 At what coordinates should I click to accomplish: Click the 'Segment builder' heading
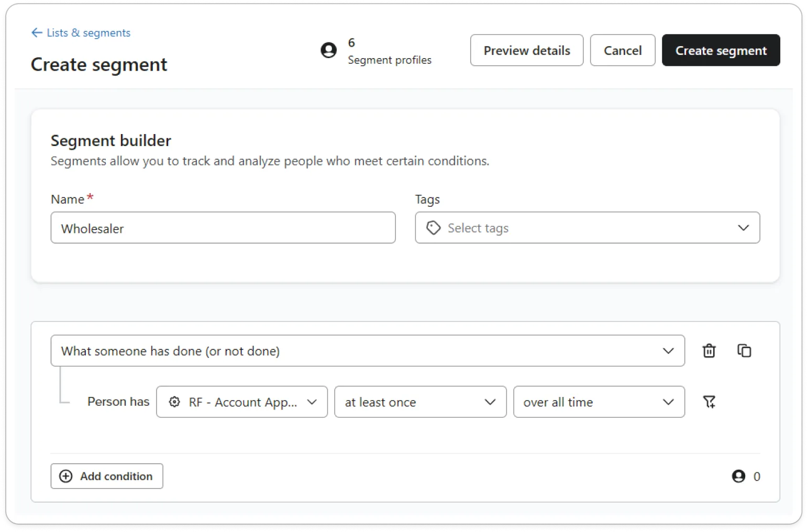pyautogui.click(x=111, y=140)
